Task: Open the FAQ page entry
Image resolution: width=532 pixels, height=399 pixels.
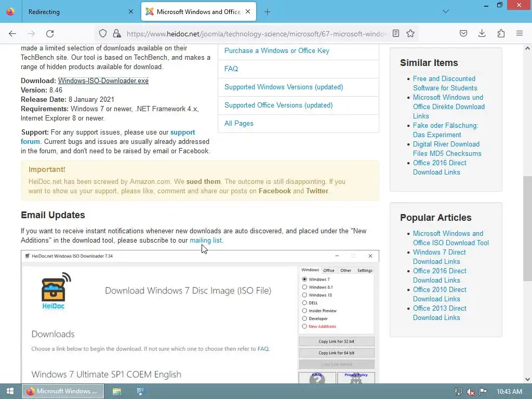Action: pos(231,69)
